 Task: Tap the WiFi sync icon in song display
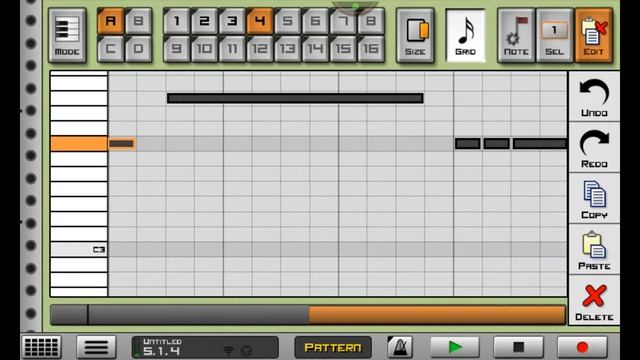point(228,351)
